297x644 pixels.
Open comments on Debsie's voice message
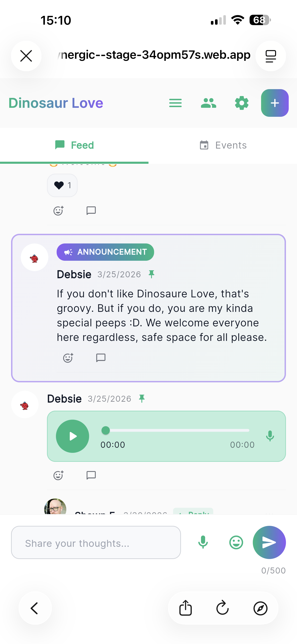[91, 475]
